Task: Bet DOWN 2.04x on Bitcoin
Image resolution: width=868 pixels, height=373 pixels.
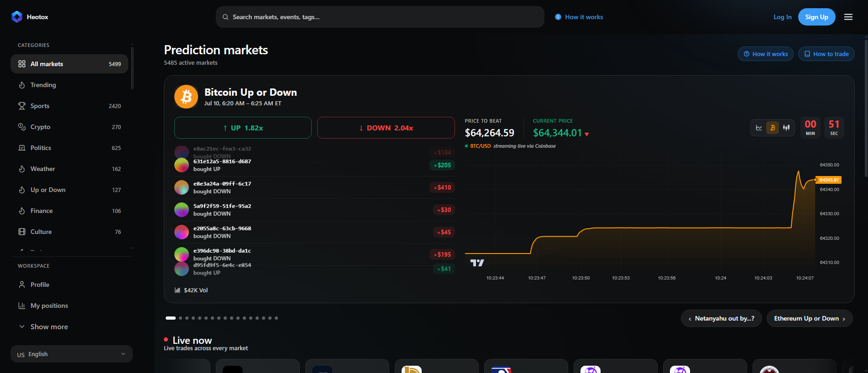Action: [386, 128]
